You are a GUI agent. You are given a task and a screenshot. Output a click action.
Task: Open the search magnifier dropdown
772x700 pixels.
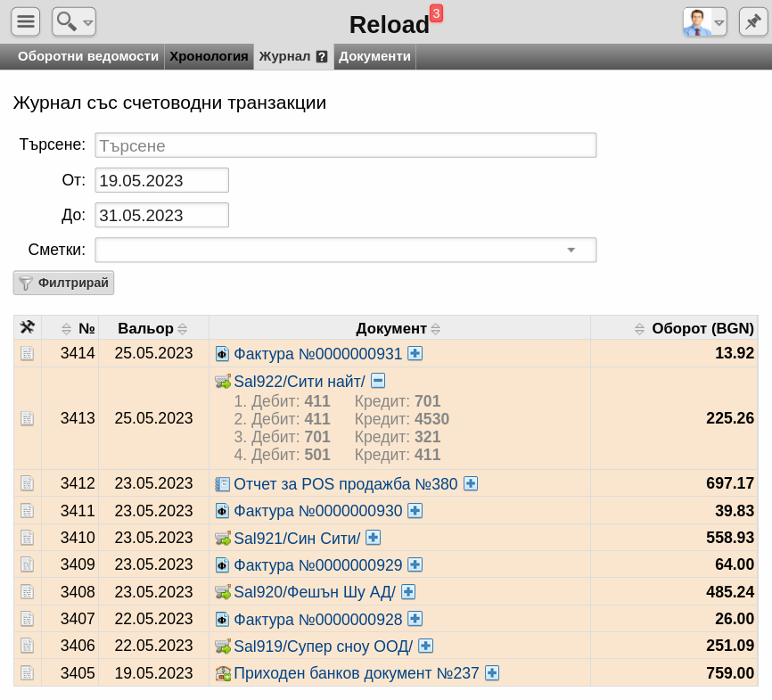tap(74, 21)
